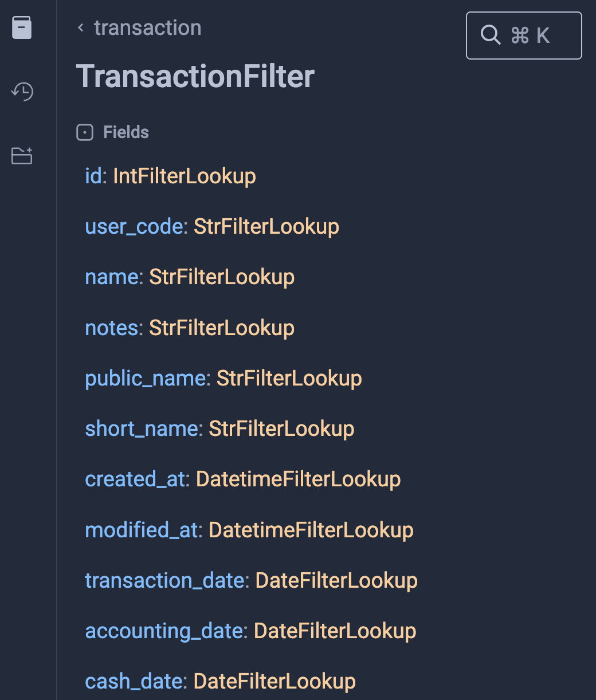Open StrFilterLookup next to public_name

[x=289, y=378]
